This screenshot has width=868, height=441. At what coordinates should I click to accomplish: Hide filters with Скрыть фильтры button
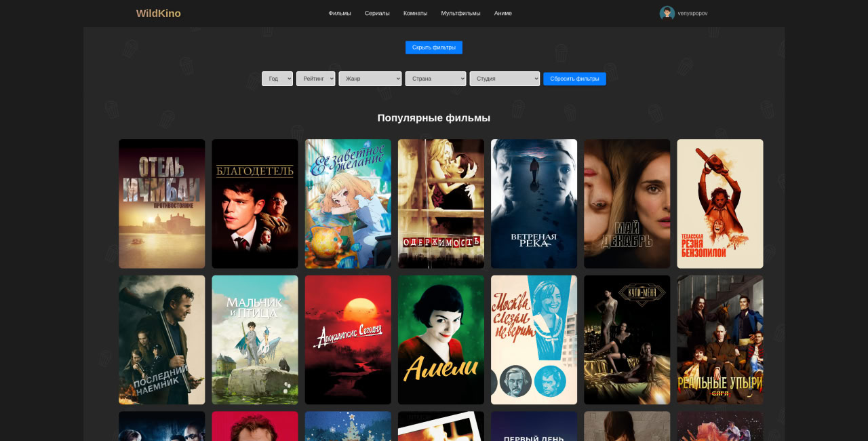pyautogui.click(x=434, y=47)
